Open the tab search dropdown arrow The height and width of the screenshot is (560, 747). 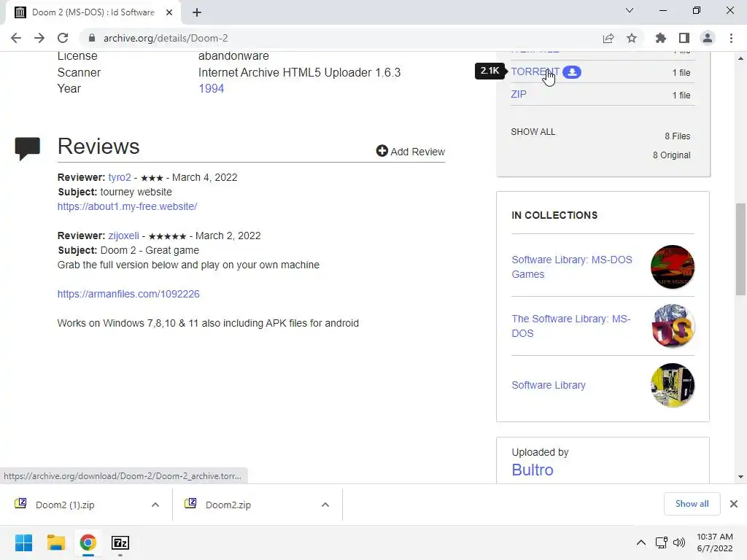coord(630,10)
